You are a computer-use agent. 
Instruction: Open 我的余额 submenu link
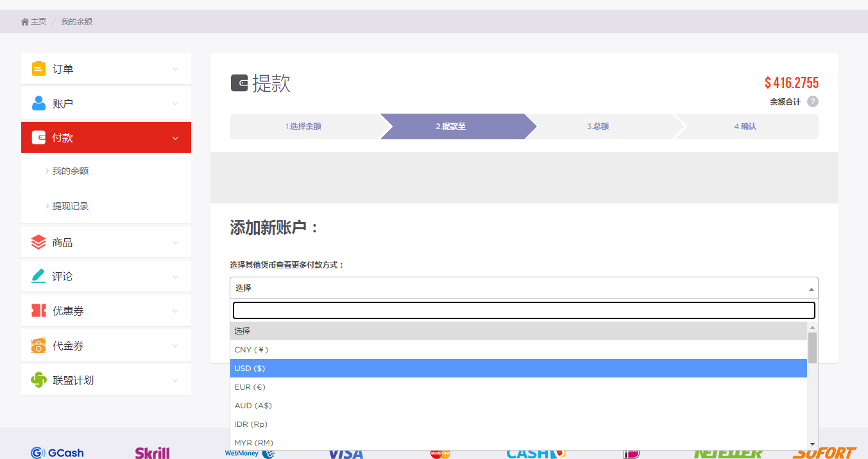[x=71, y=171]
